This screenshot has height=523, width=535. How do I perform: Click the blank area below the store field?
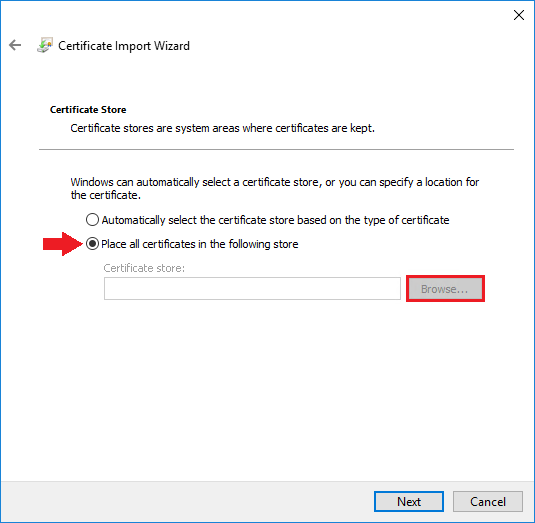tap(268, 389)
